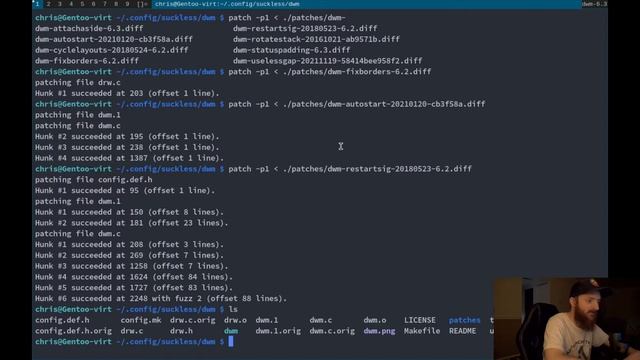The image size is (640, 360).
Task: Click the []= tiled layout symbol
Action: tap(142, 4)
